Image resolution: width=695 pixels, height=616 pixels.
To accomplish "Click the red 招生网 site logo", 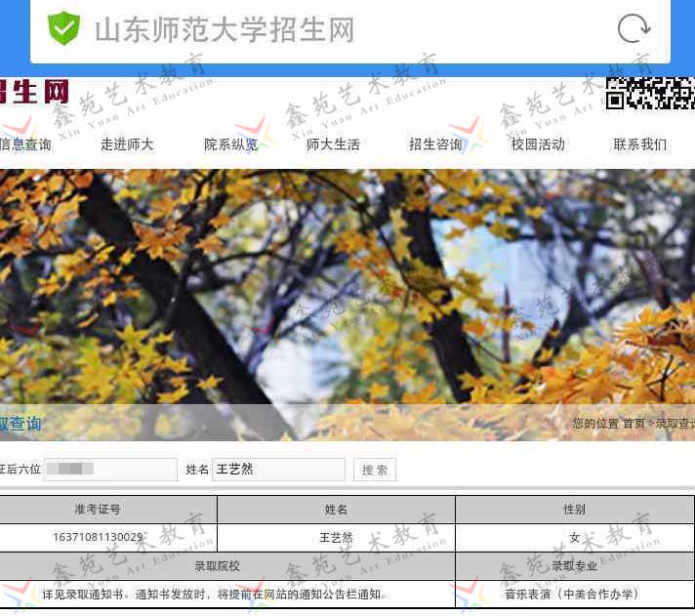I will [34, 93].
